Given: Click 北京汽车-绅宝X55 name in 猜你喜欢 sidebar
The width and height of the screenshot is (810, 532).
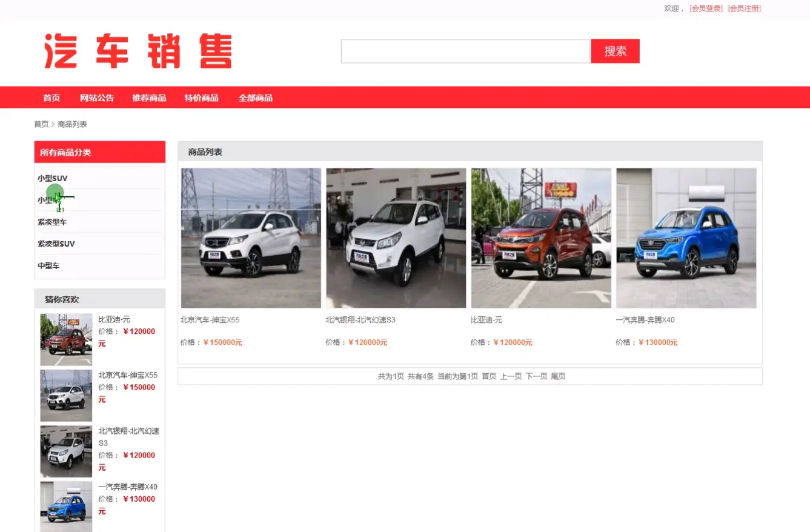Looking at the screenshot, I should click(128, 375).
